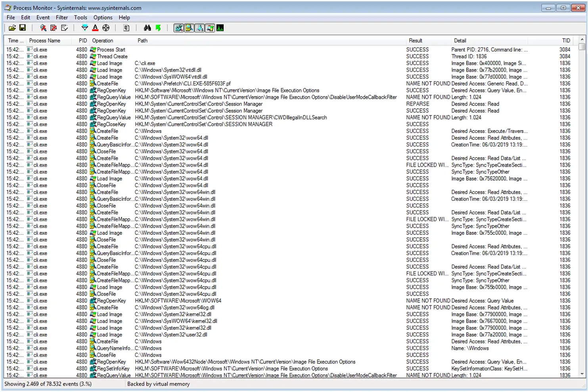Click the Process Start operation icon
The width and height of the screenshot is (588, 392).
(93, 50)
